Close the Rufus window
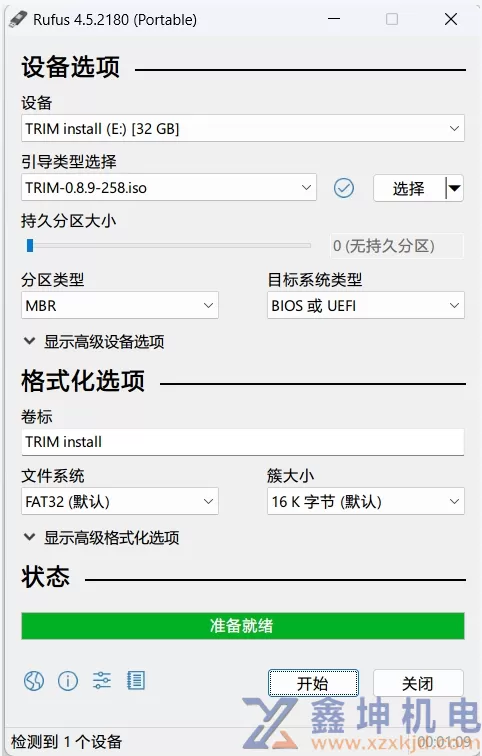The height and width of the screenshot is (756, 482). click(x=451, y=19)
